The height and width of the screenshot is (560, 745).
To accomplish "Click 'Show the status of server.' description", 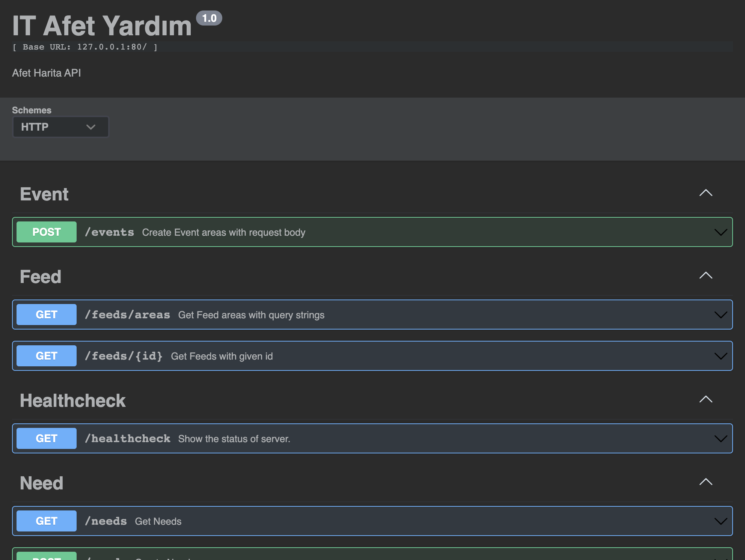I will [x=234, y=439].
